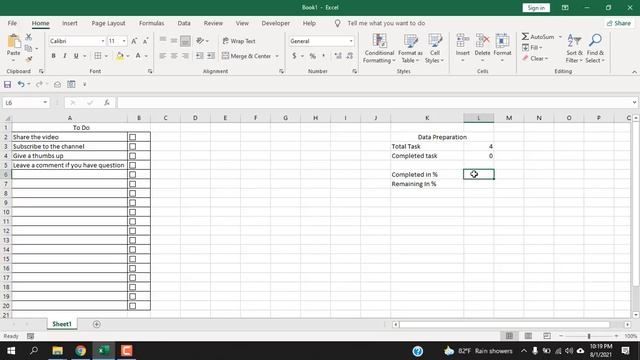Viewport: 640px width, 360px height.
Task: Tick the checkbox in row 20
Action: [x=133, y=306]
